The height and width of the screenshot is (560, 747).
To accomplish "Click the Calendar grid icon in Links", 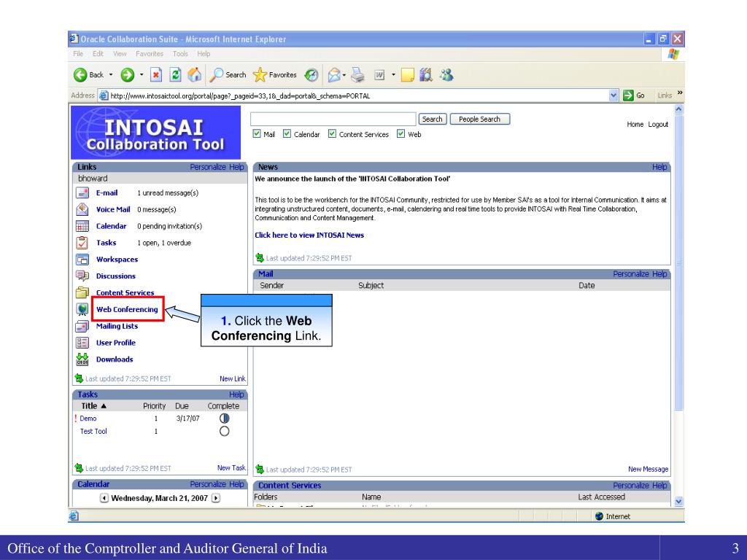I will [x=82, y=226].
